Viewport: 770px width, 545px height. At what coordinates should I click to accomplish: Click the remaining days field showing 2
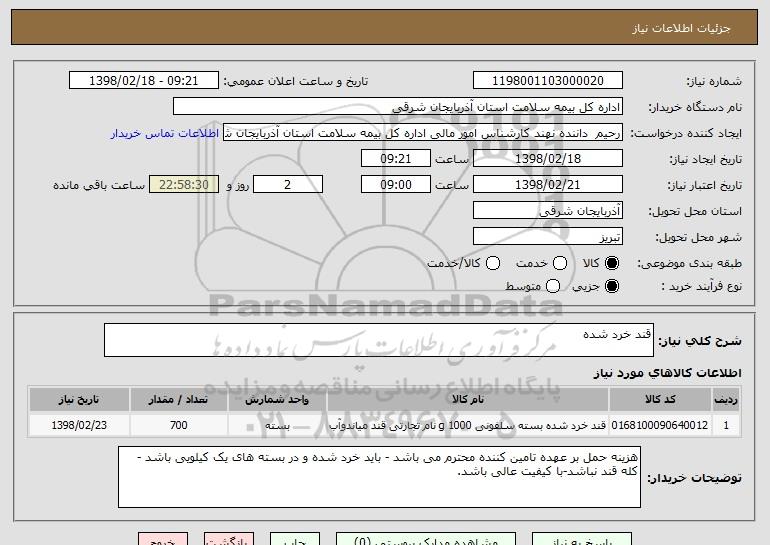point(288,185)
